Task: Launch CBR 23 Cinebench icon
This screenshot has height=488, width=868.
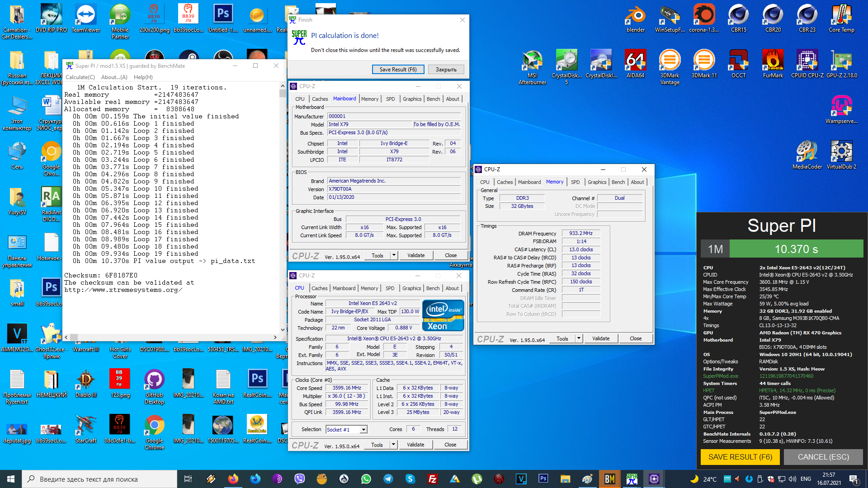Action: [807, 18]
